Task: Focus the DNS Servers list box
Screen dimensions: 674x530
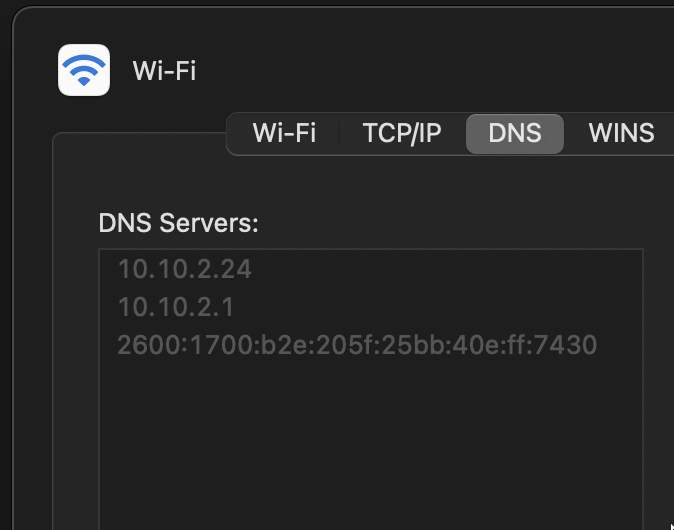Action: coord(371,389)
